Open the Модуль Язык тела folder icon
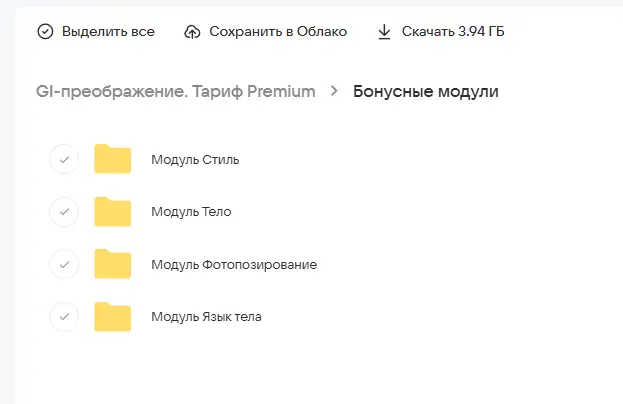The image size is (623, 404). 113,317
